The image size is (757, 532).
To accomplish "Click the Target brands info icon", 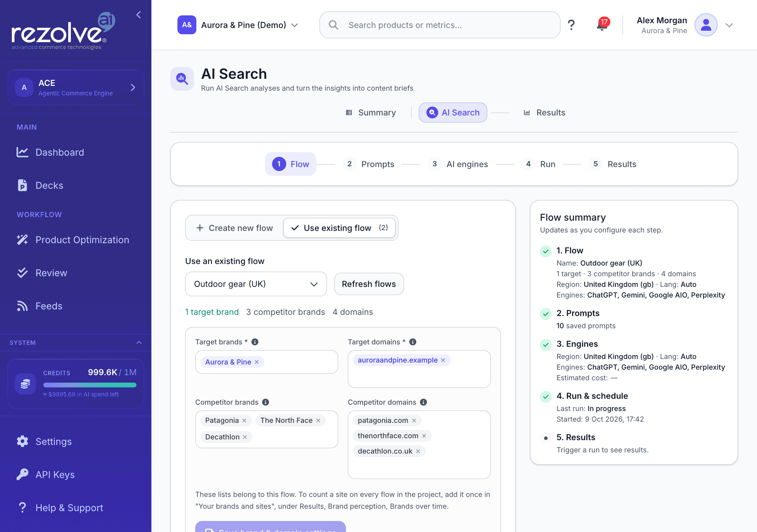I will [x=255, y=342].
